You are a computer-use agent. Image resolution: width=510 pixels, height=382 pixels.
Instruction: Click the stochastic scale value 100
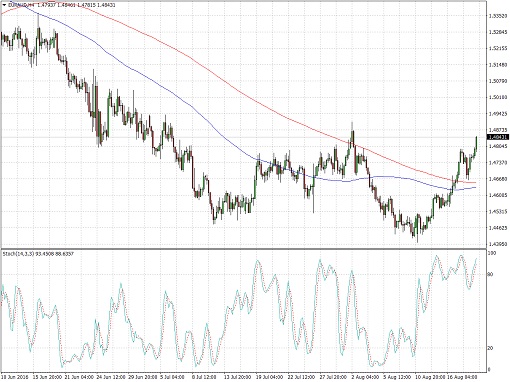(492, 253)
